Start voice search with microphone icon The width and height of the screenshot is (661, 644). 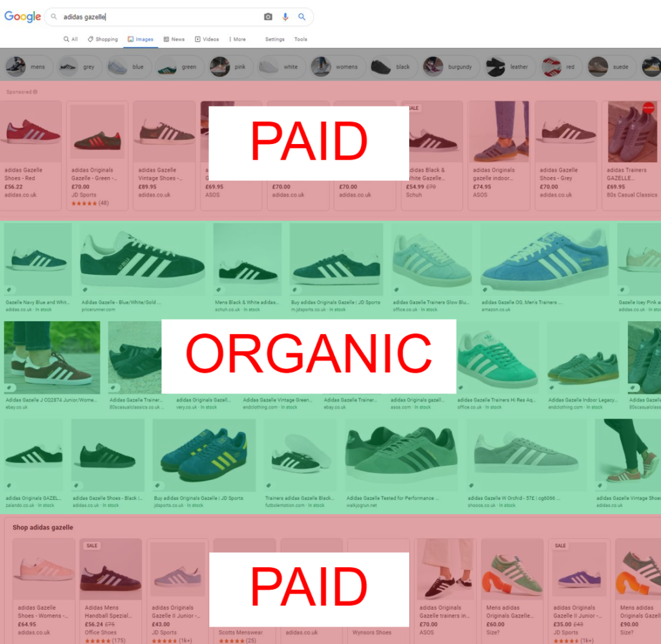coord(285,17)
